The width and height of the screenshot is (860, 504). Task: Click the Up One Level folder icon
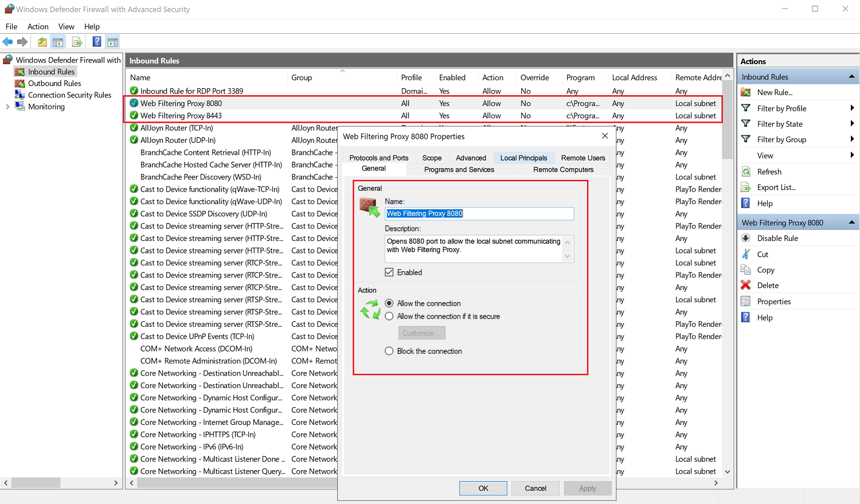(42, 42)
